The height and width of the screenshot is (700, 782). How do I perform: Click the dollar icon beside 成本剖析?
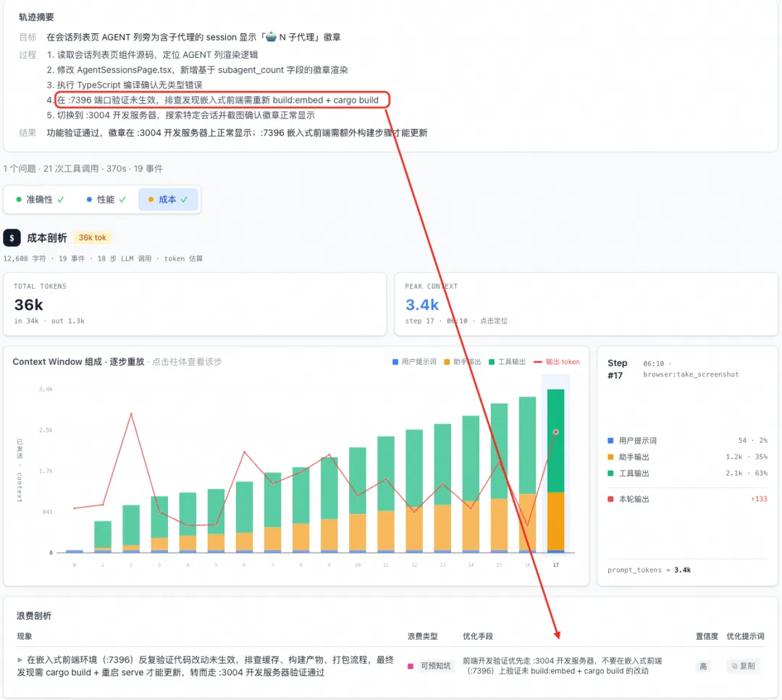coord(12,238)
